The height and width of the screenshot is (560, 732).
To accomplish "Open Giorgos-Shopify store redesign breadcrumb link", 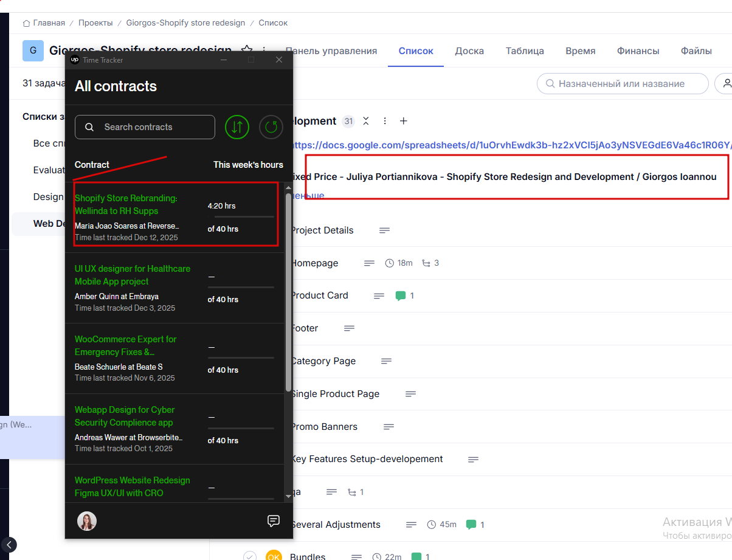I will click(x=185, y=23).
